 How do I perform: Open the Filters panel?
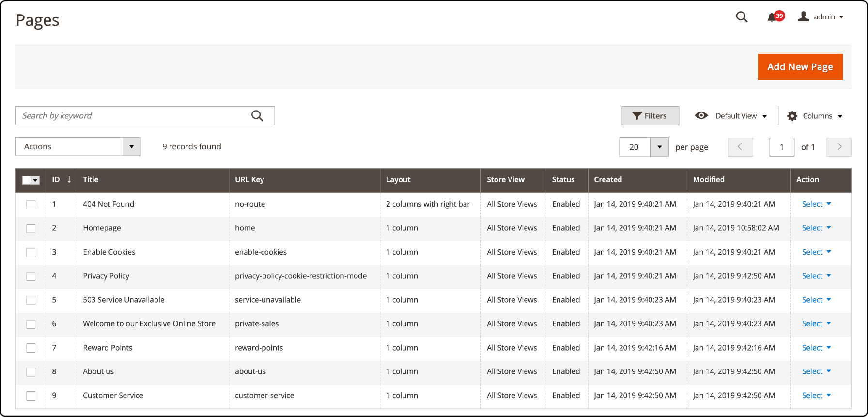[650, 116]
